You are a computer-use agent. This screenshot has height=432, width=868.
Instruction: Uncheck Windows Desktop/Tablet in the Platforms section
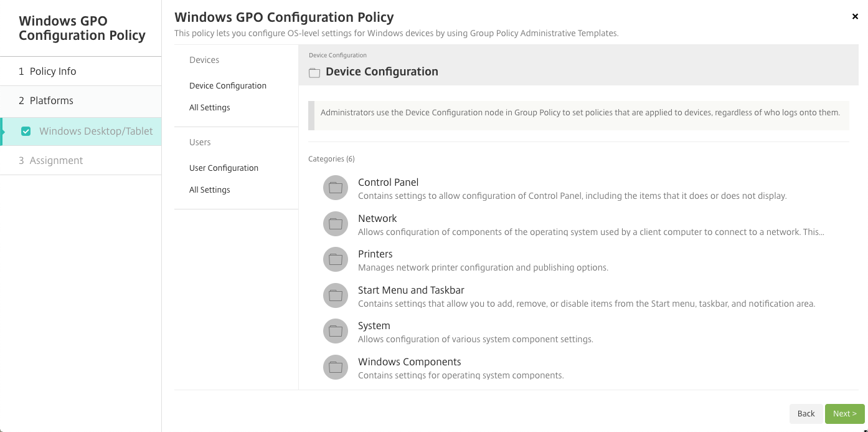pos(26,131)
